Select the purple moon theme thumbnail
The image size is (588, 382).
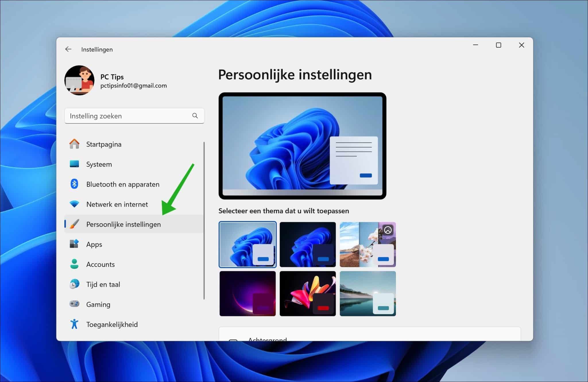tap(247, 293)
